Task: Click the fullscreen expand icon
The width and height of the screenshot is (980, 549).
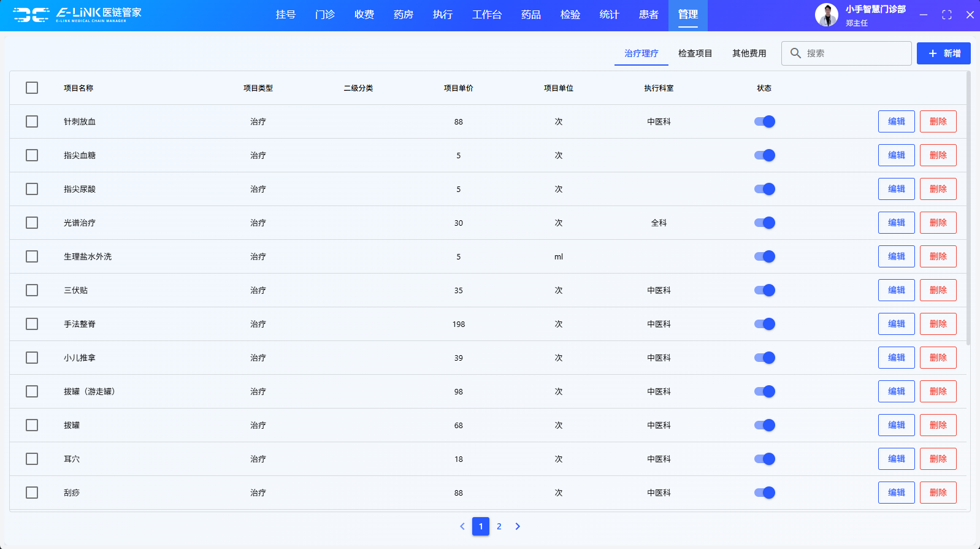Action: (x=946, y=15)
